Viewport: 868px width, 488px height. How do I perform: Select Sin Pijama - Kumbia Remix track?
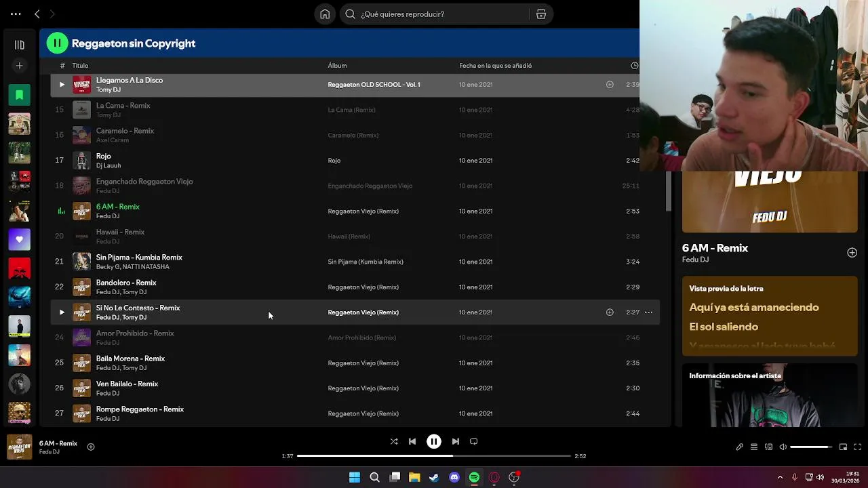(139, 258)
